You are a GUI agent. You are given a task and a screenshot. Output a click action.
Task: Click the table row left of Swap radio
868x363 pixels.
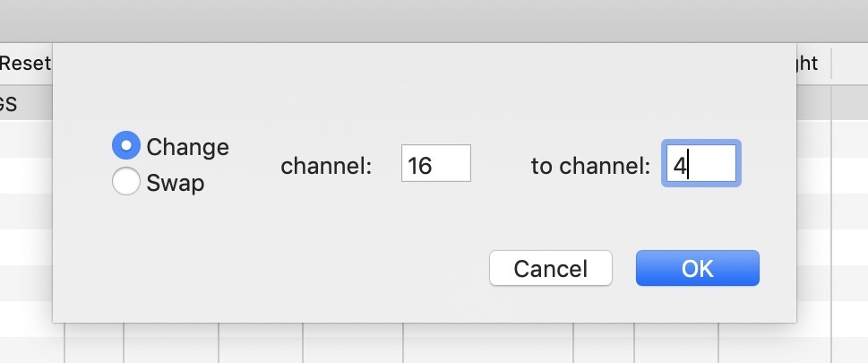click(x=25, y=176)
